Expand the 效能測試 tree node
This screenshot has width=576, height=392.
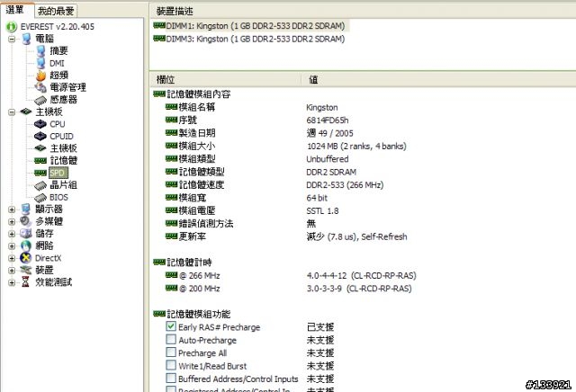click(12, 282)
